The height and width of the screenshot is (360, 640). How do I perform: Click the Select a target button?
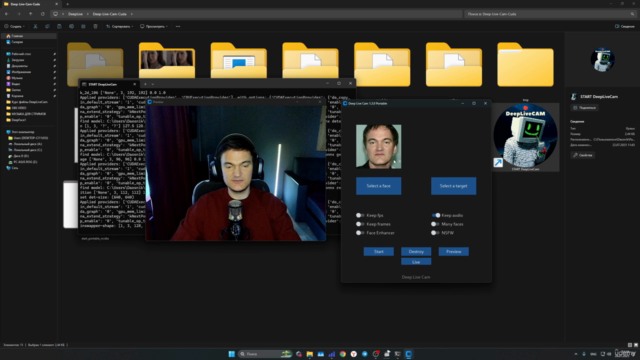(x=453, y=186)
